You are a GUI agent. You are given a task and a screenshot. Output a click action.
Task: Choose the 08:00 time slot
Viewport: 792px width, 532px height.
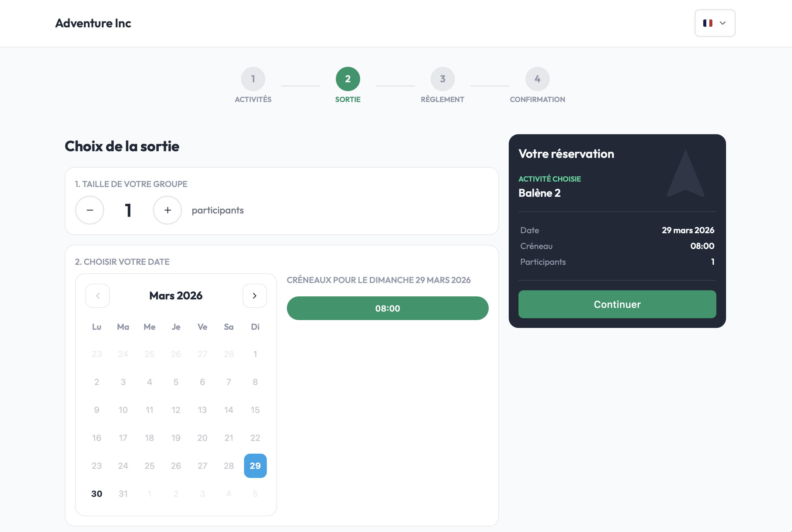coord(387,308)
